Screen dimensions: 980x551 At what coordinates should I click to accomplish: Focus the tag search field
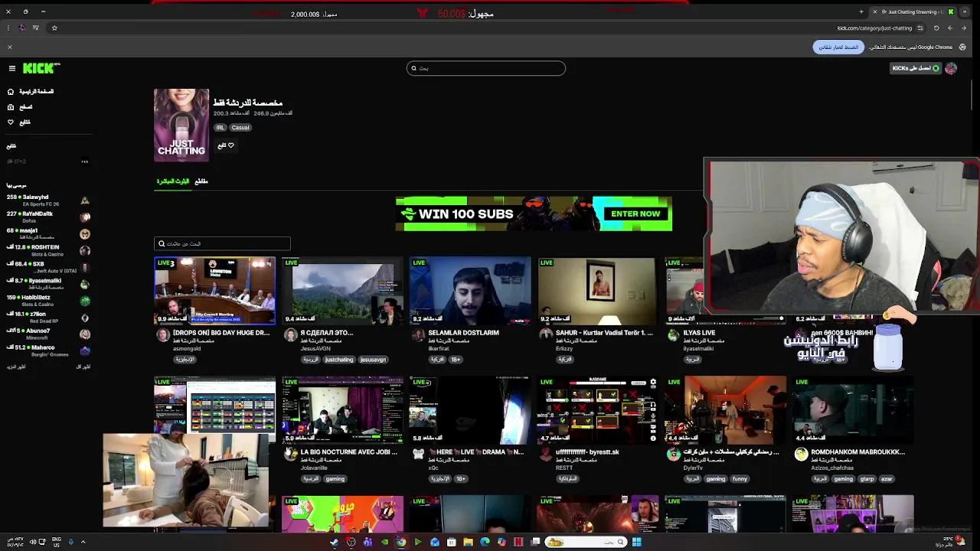click(x=222, y=243)
